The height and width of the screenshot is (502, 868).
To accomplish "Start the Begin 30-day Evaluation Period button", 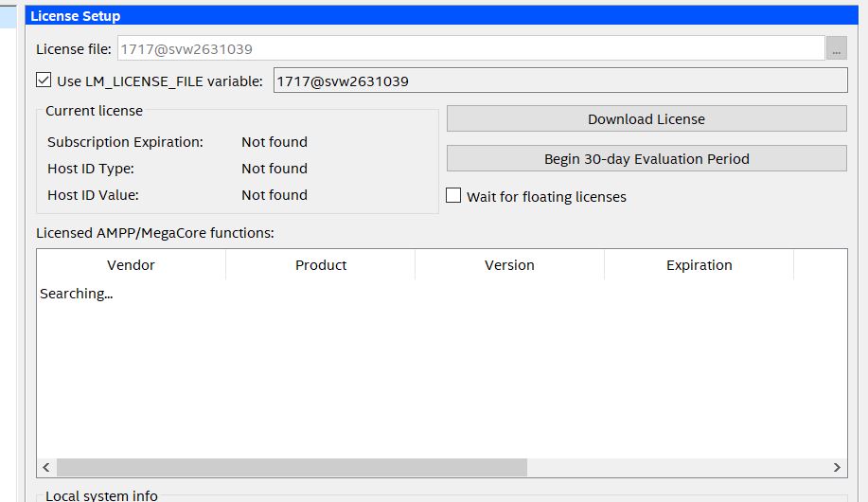I will (x=647, y=159).
